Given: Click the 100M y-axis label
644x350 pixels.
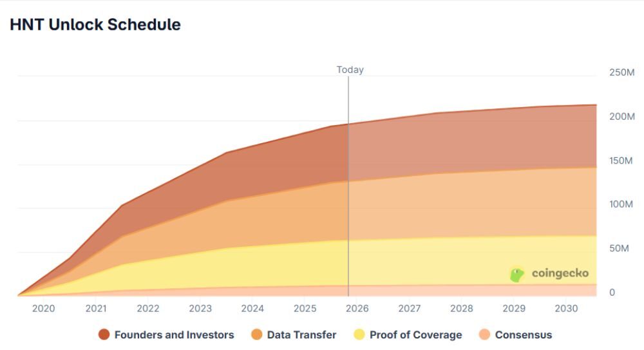Looking at the screenshot, I should pyautogui.click(x=621, y=204).
